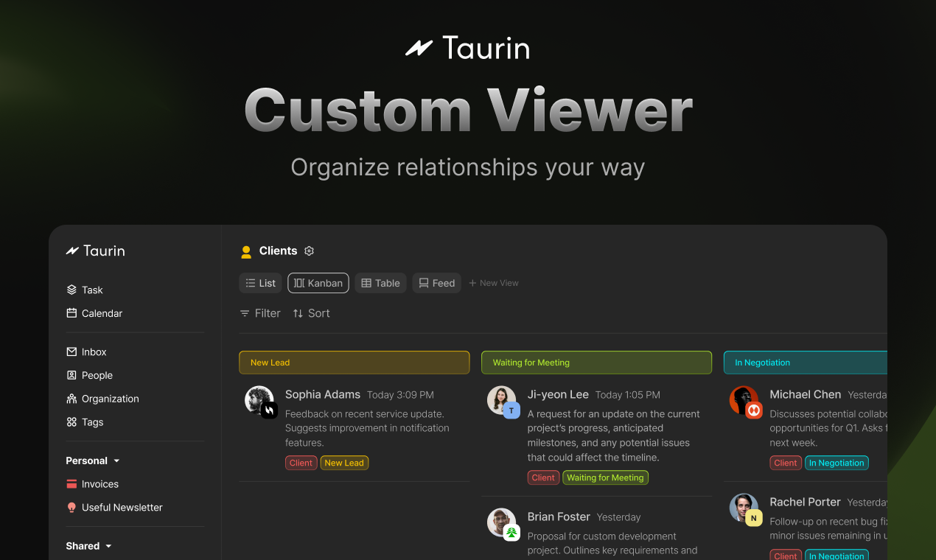Click In Negotiation tag on Michael Chen's card
This screenshot has width=936, height=560.
tap(837, 463)
